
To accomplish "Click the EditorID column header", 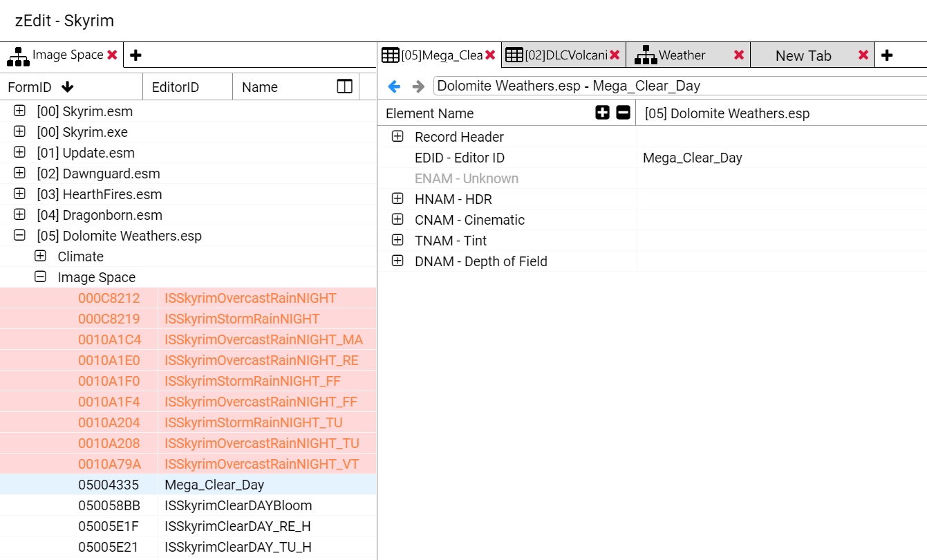I will click(x=187, y=87).
